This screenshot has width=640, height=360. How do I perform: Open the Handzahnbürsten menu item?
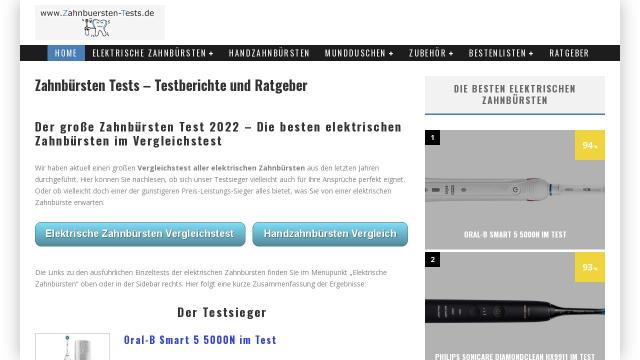pos(269,53)
